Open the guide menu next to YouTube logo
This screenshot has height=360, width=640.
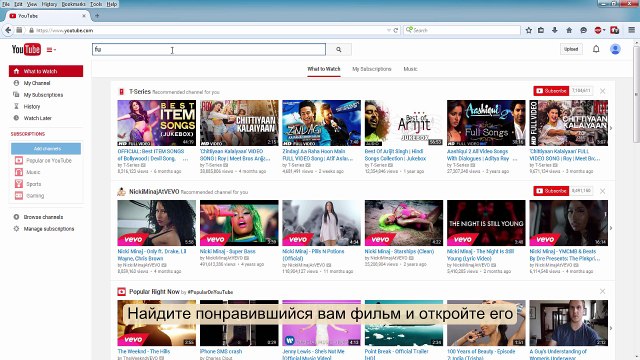[51, 50]
